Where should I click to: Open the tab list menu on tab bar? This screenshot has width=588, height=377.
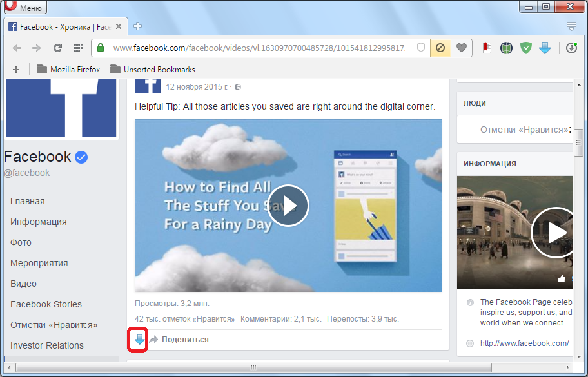571,26
